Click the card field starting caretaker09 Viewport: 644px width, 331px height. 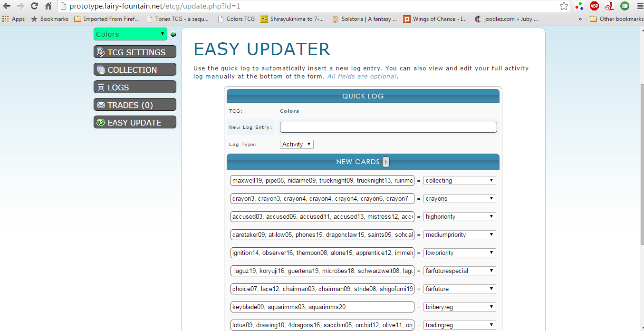click(322, 235)
